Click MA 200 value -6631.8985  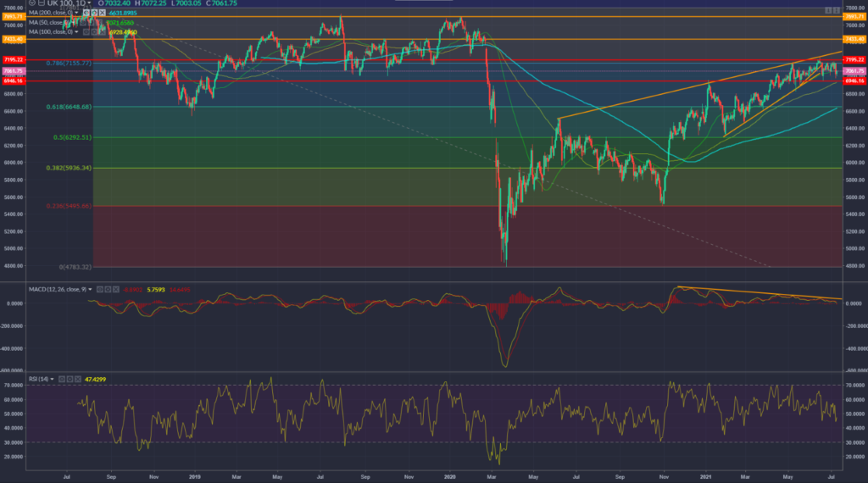click(122, 13)
